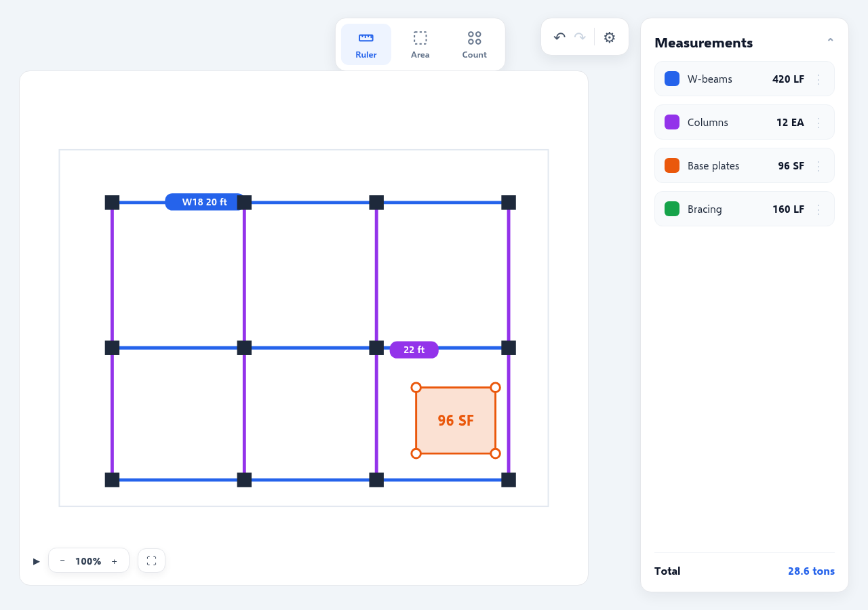Screen dimensions: 868x610
Task: Click the 420 LF W-beams value
Action: click(x=788, y=79)
